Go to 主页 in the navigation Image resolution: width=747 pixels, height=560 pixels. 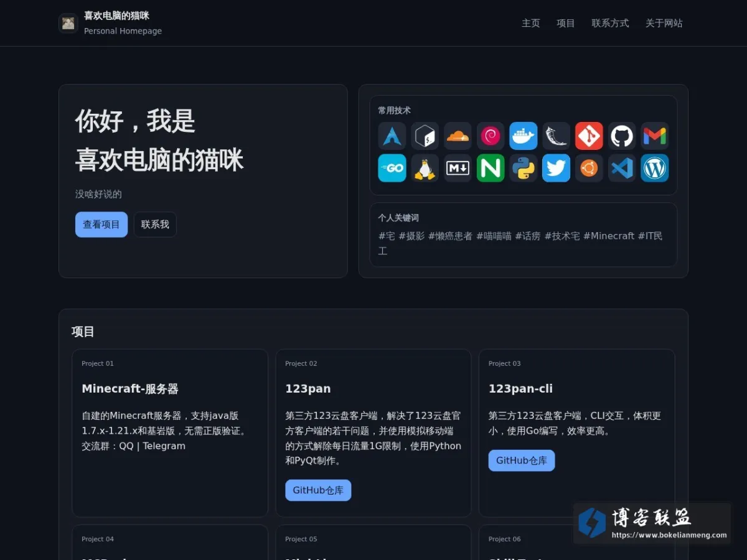(531, 23)
